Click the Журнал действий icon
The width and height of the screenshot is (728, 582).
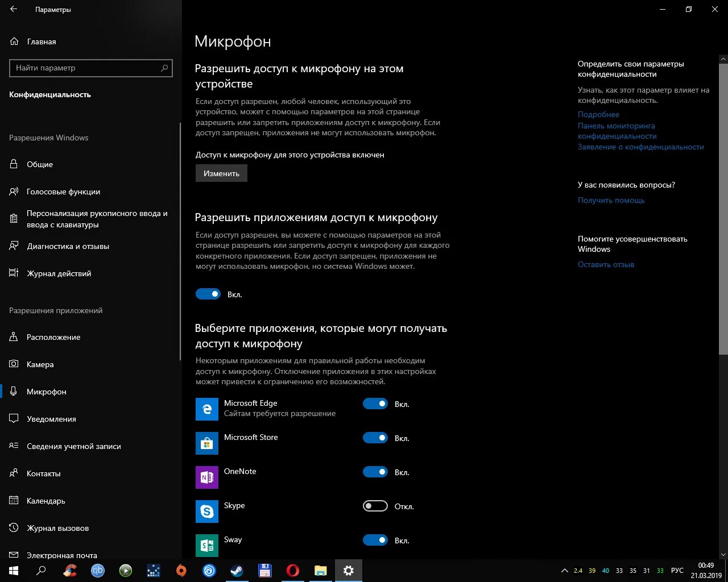[14, 273]
